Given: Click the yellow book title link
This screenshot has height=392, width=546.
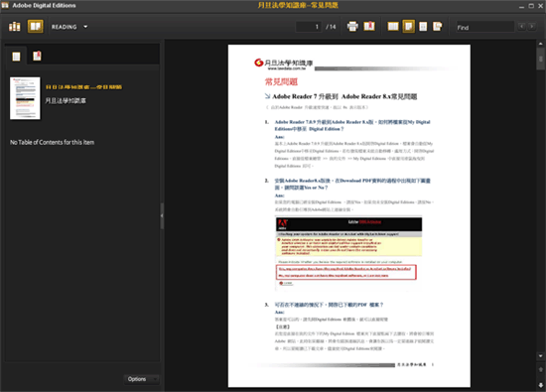Looking at the screenshot, I should [x=84, y=87].
